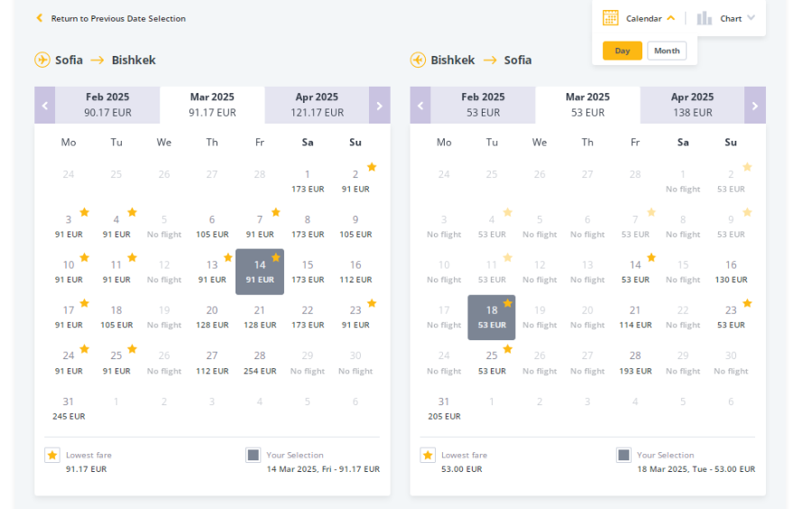This screenshot has width=812, height=509.
Task: Click the star on outbound March 7
Action: (276, 212)
